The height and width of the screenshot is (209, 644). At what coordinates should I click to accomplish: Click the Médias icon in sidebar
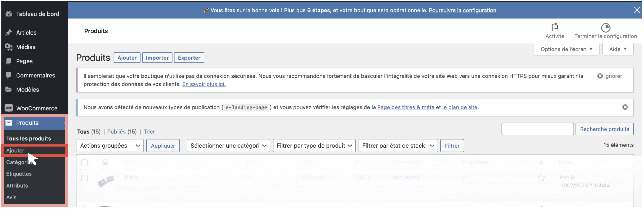[9, 47]
